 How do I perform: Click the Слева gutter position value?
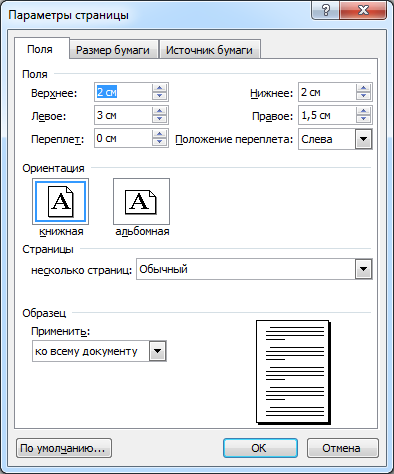[317, 139]
